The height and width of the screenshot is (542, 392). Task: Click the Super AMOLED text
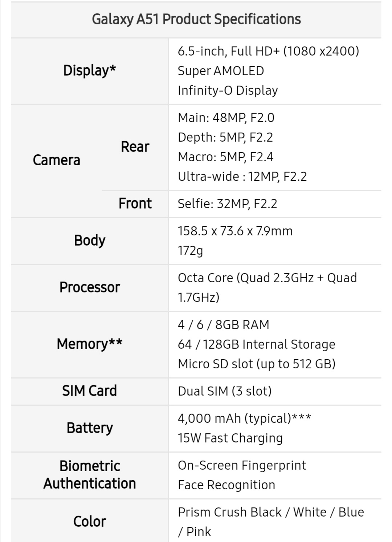(x=221, y=71)
